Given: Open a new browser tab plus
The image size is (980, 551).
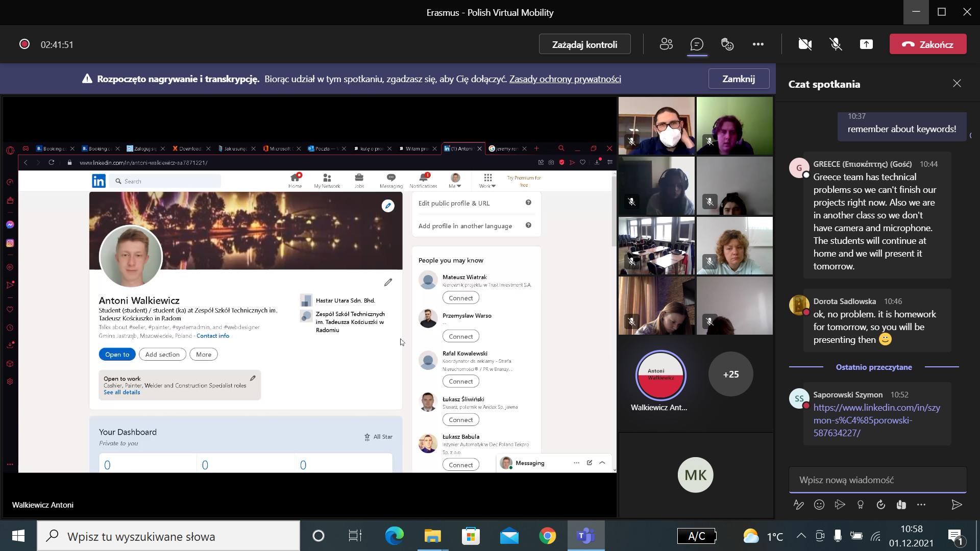Looking at the screenshot, I should (536, 148).
